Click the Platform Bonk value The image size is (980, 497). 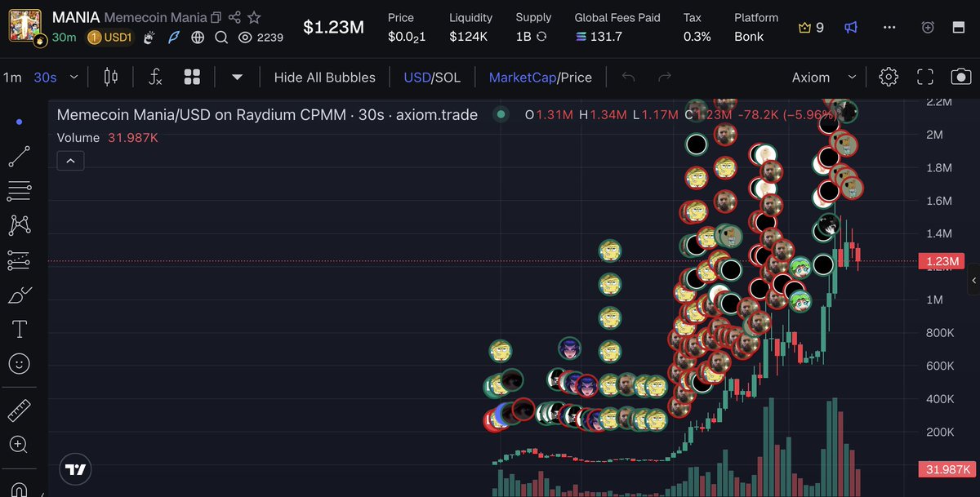(x=749, y=37)
